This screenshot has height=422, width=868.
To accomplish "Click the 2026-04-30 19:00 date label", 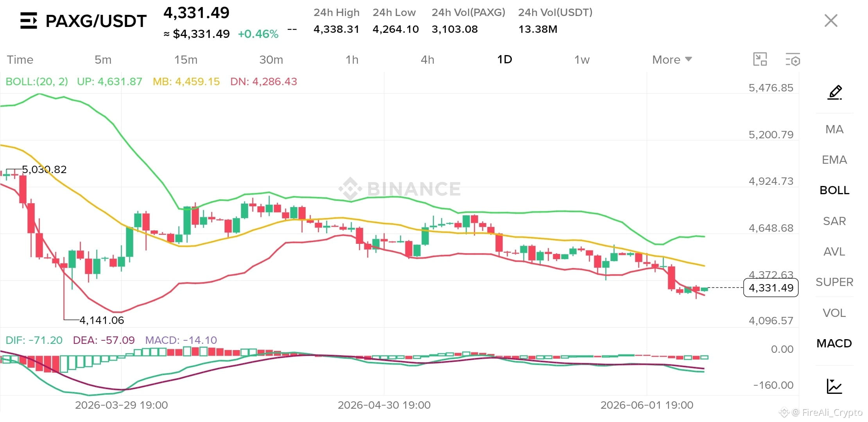I will [x=384, y=405].
